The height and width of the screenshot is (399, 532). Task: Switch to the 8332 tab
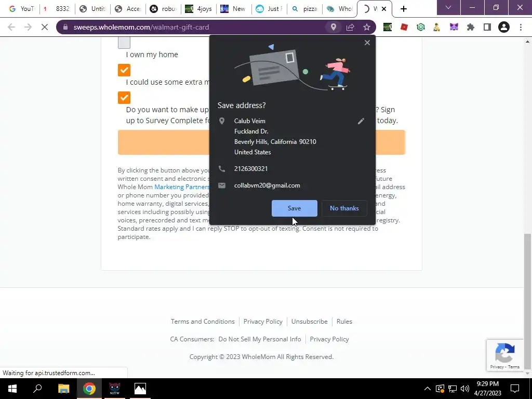coord(57,9)
